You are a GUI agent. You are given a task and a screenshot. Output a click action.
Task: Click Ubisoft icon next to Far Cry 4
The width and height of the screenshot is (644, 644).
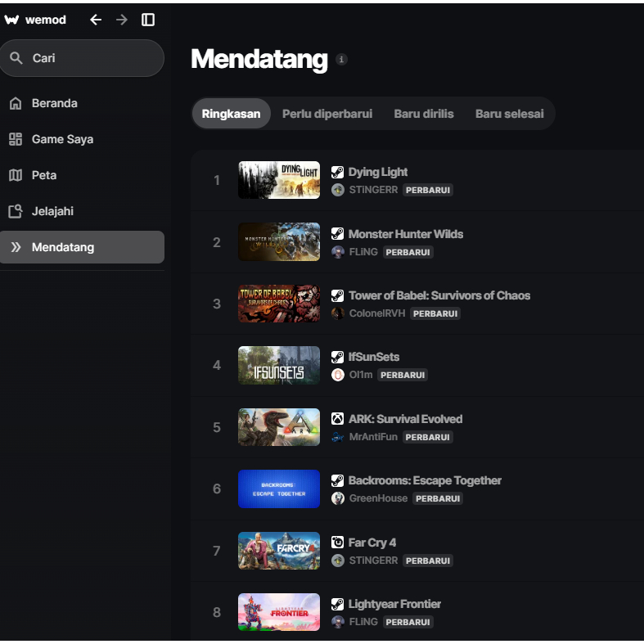coord(338,543)
